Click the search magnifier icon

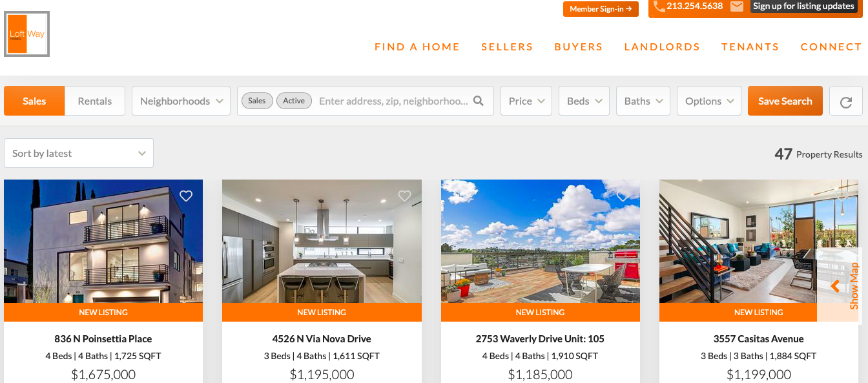(479, 101)
